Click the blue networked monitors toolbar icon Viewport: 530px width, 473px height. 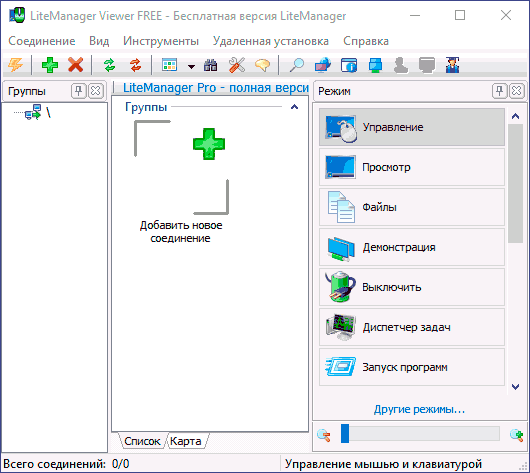pos(375,65)
